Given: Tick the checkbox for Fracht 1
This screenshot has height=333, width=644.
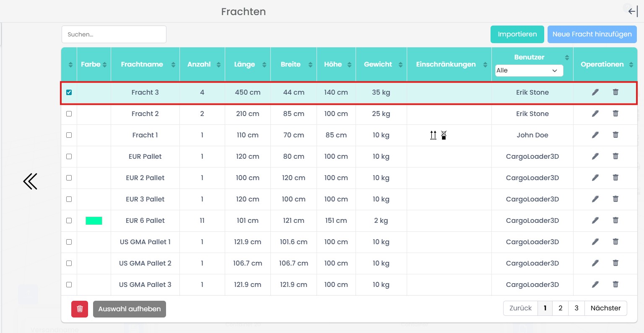Looking at the screenshot, I should [x=69, y=135].
